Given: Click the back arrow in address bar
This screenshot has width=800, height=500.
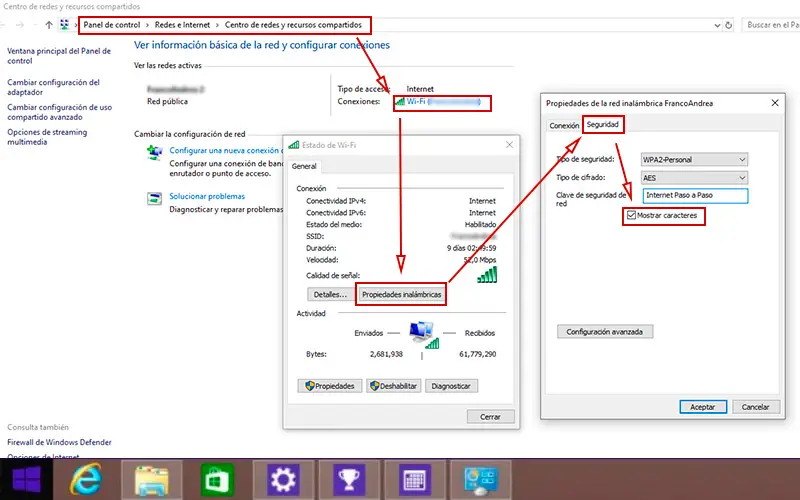Looking at the screenshot, I should click(x=3, y=25).
